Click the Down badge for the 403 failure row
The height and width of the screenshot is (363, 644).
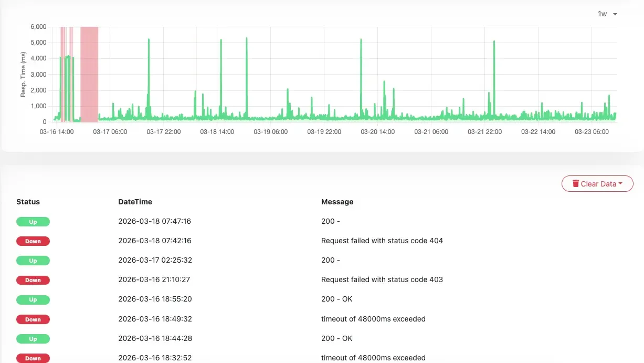tap(33, 280)
